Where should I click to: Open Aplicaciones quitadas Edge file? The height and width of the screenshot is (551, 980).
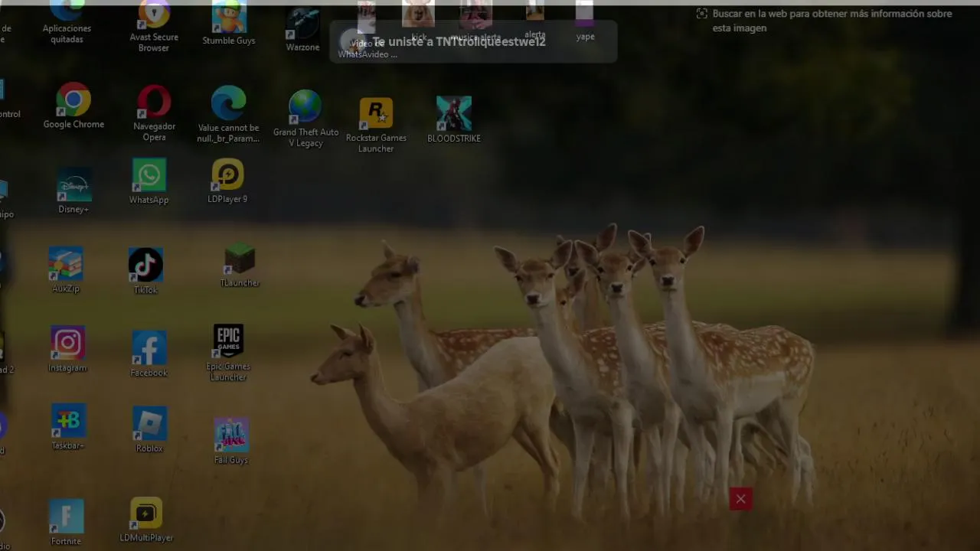click(x=67, y=23)
